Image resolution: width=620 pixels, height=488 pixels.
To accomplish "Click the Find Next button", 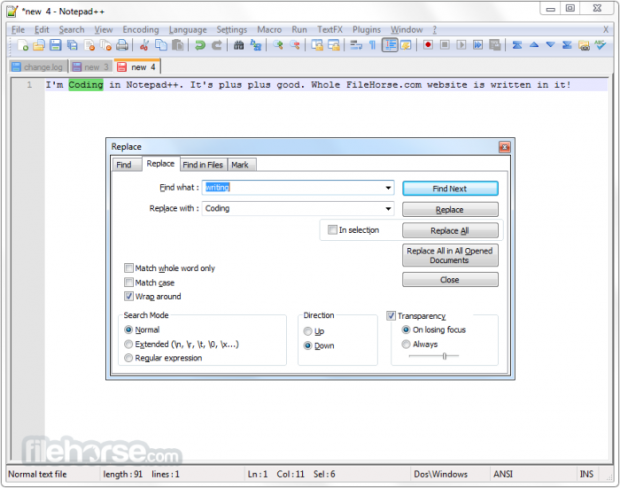I will coord(449,188).
